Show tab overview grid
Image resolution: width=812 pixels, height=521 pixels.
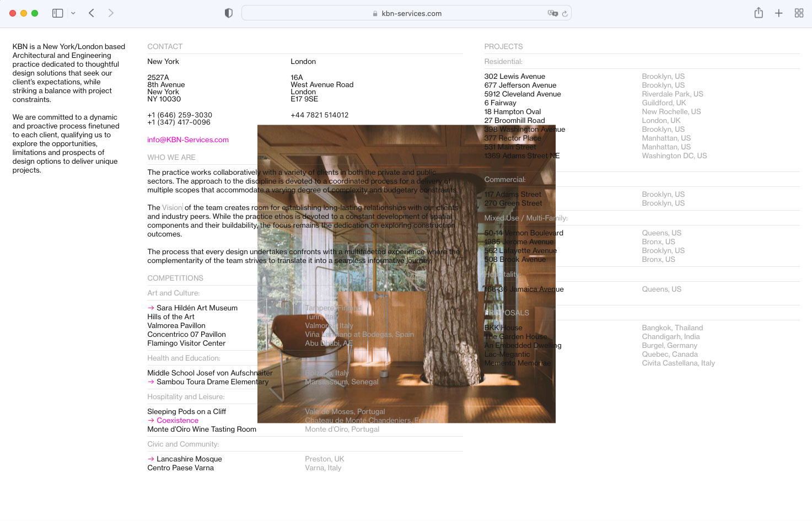pos(799,13)
